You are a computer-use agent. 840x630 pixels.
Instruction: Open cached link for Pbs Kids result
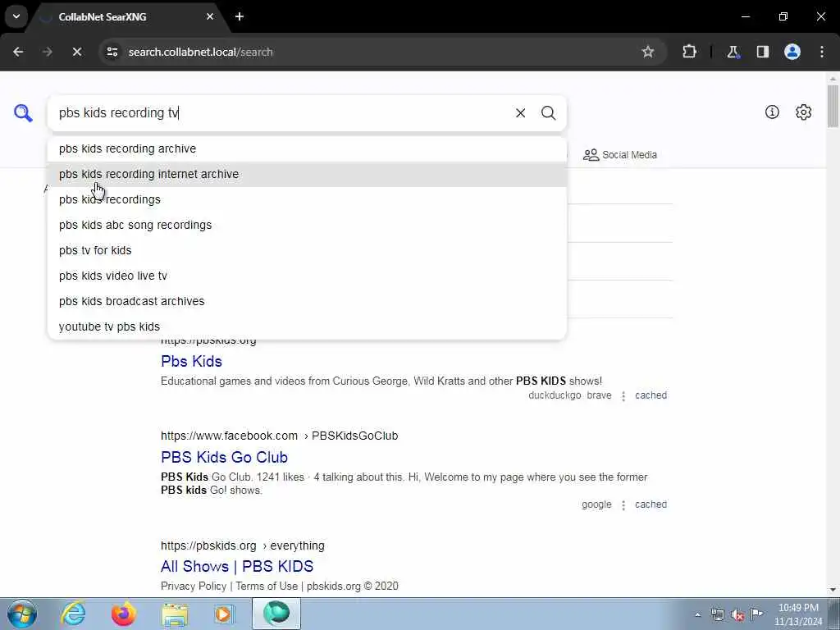[651, 395]
